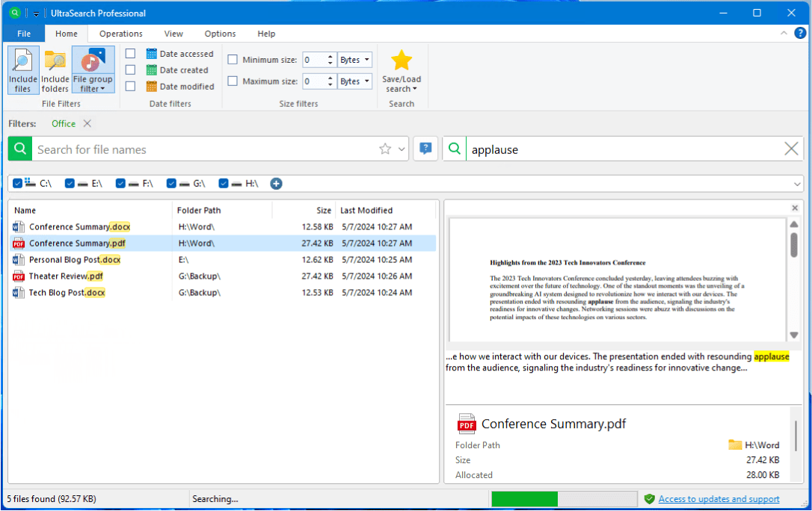
Task: Add a drive with the plus icon
Action: click(x=276, y=183)
